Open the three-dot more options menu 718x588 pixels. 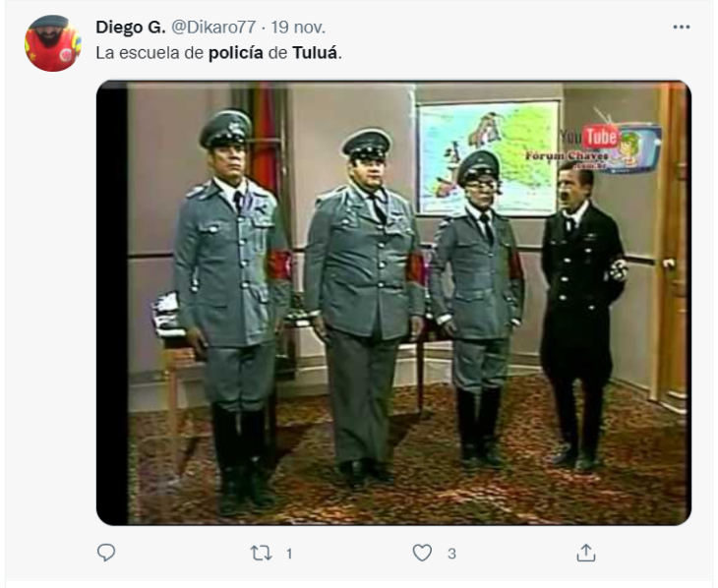[x=682, y=27]
